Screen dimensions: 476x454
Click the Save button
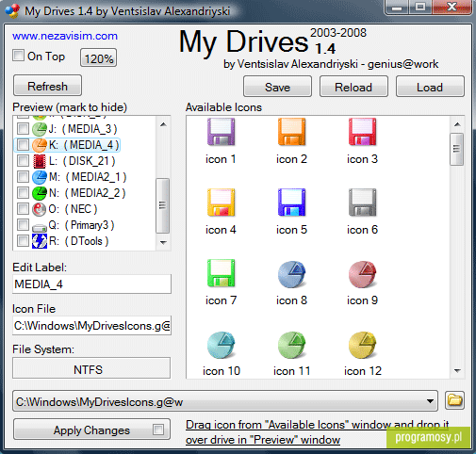(x=277, y=87)
